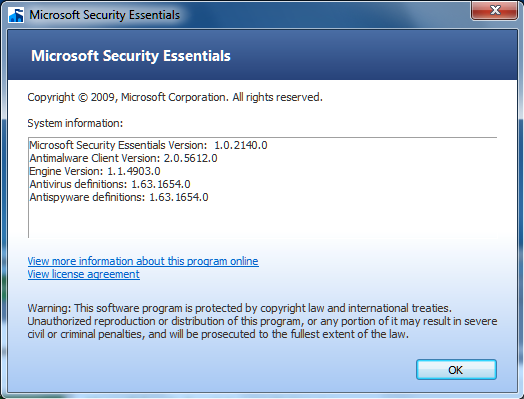Select the Microsoft Security Essentials Version label
This screenshot has height=399, width=524.
pyautogui.click(x=118, y=145)
